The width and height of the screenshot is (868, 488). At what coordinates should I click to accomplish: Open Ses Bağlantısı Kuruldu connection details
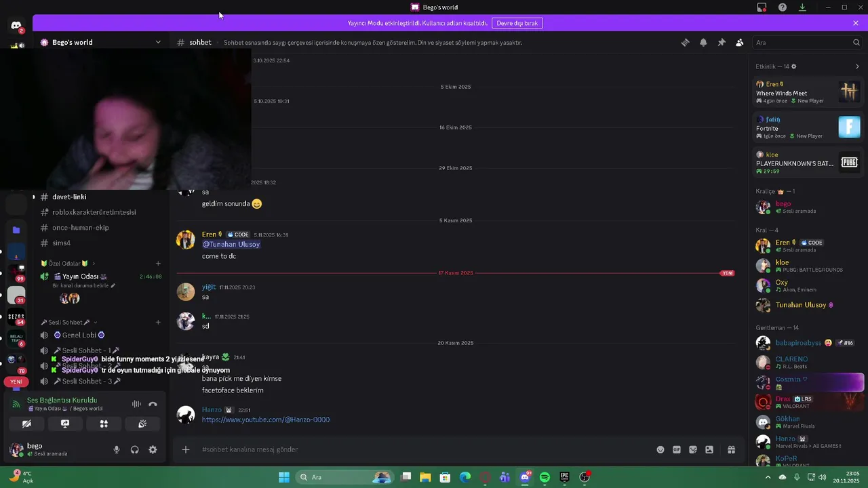(62, 400)
